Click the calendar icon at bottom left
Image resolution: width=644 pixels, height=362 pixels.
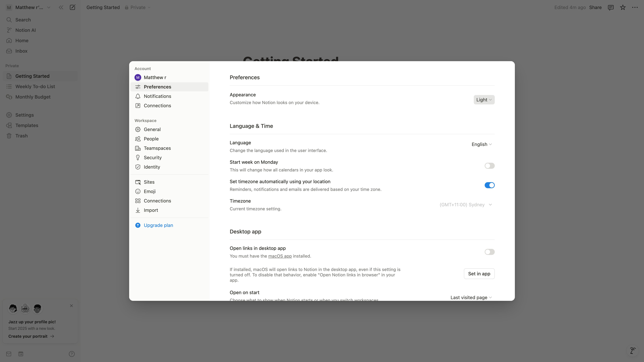[x=21, y=354]
